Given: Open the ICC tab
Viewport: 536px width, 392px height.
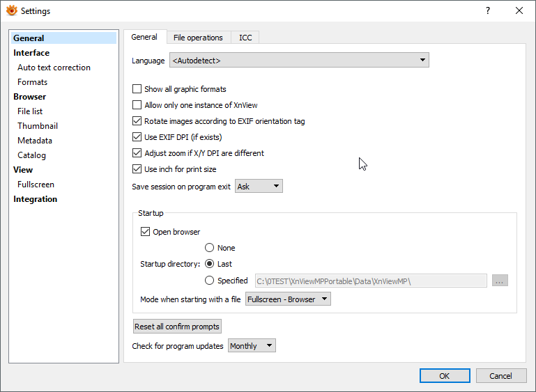Looking at the screenshot, I should point(245,38).
